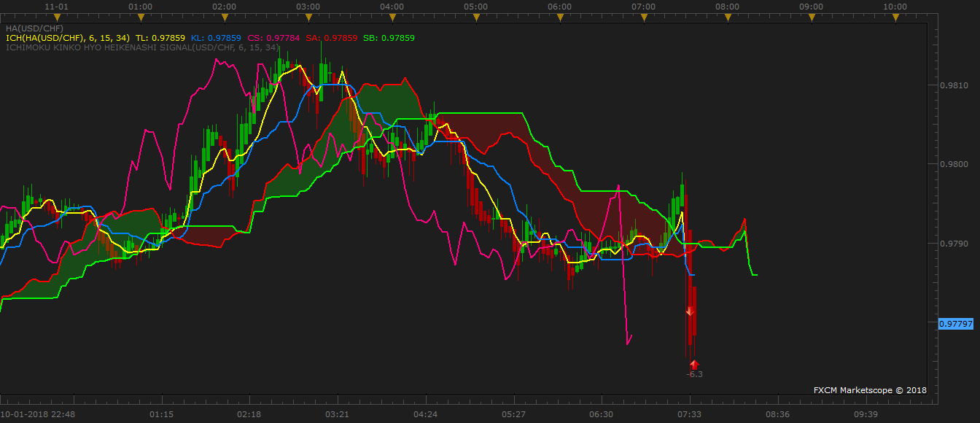This screenshot has height=423, width=980.
Task: Click the 05:27 bottom time label
Action: click(x=514, y=414)
